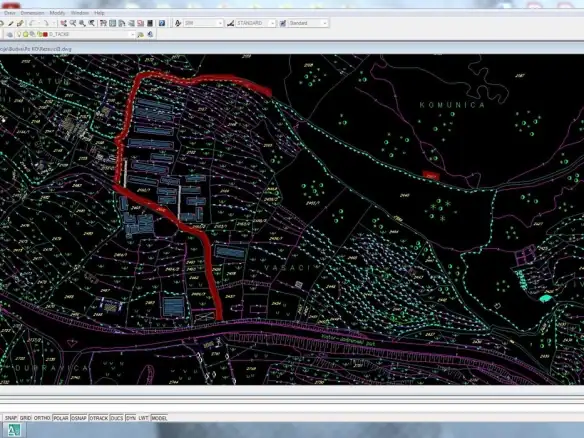Click the red color swatch of D_TACKE layer

coord(45,34)
